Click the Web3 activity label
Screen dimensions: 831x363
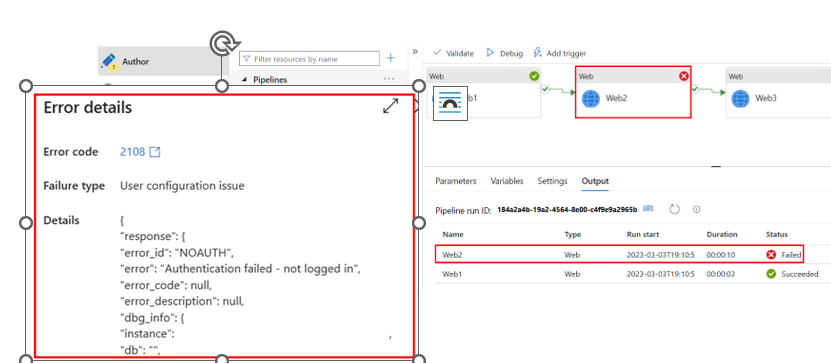coord(765,98)
